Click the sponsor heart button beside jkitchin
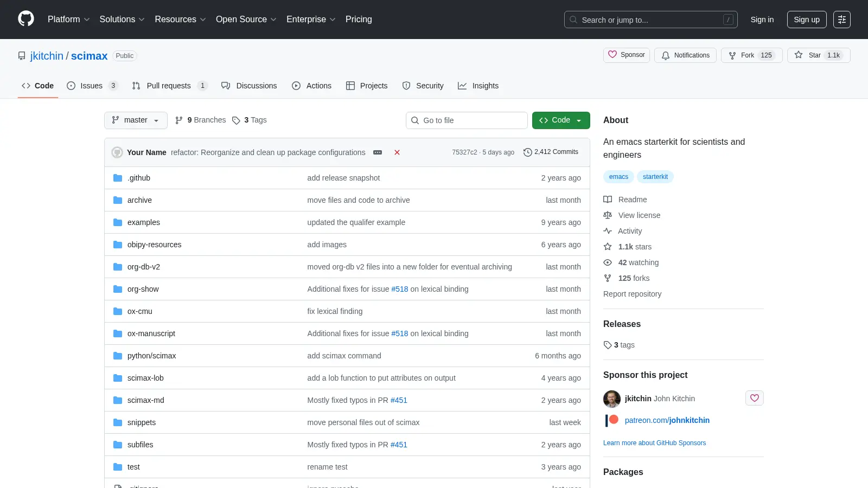The width and height of the screenshot is (868, 488). 755,398
